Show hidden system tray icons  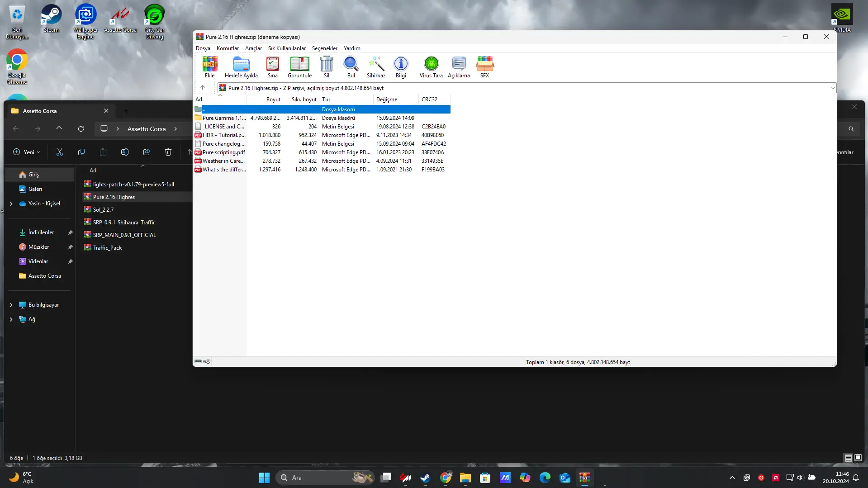pos(732,478)
